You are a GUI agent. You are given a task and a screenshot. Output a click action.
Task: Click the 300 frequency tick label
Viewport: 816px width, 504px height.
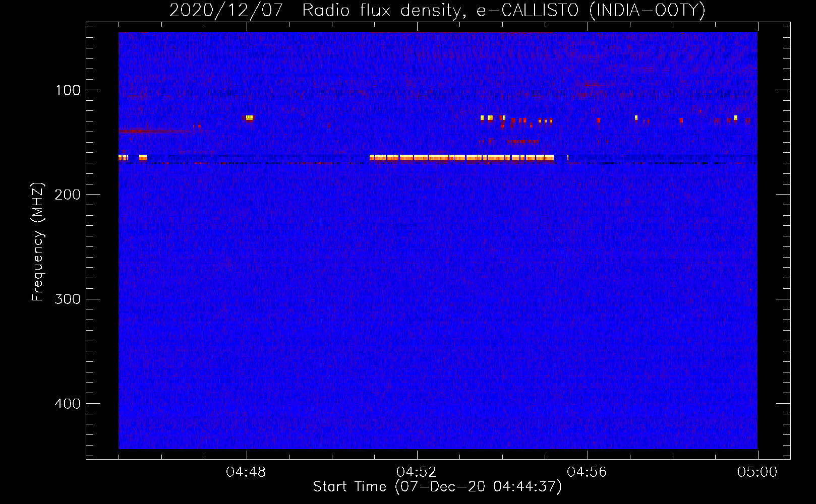click(x=68, y=299)
